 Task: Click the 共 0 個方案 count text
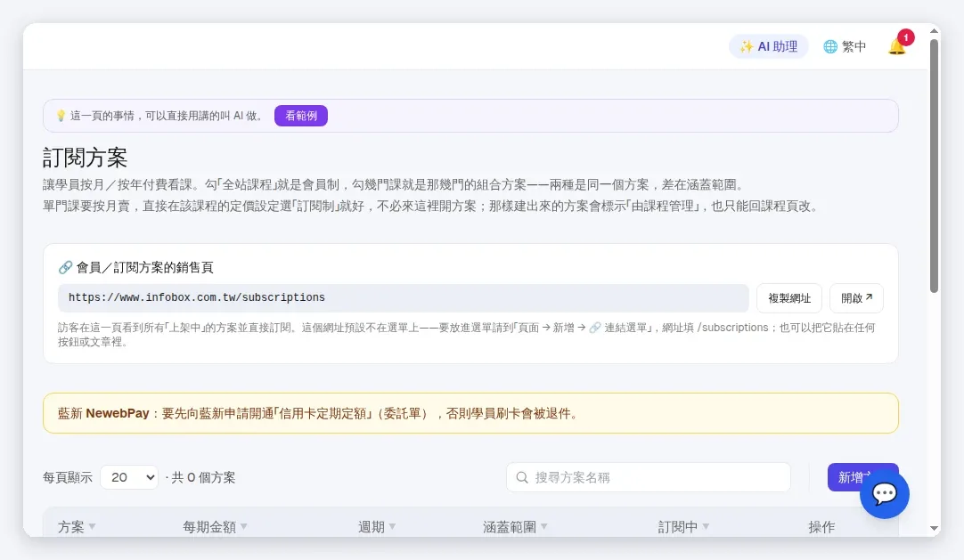203,477
